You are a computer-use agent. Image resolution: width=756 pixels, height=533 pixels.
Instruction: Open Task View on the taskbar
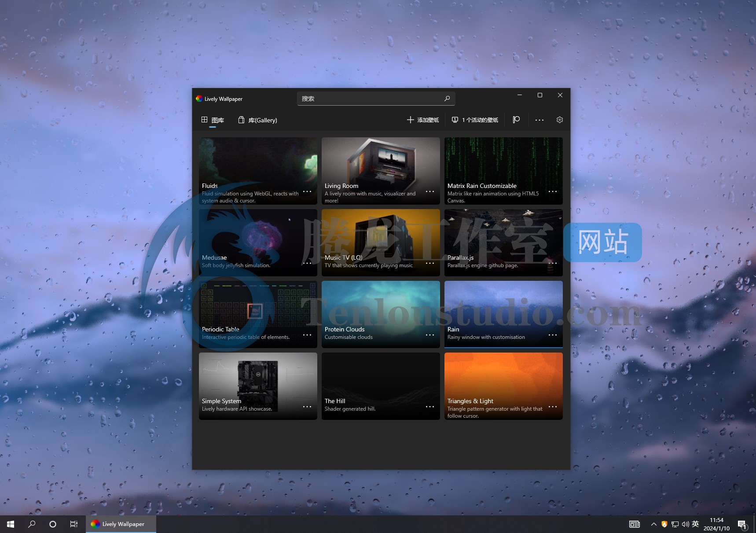pyautogui.click(x=74, y=524)
